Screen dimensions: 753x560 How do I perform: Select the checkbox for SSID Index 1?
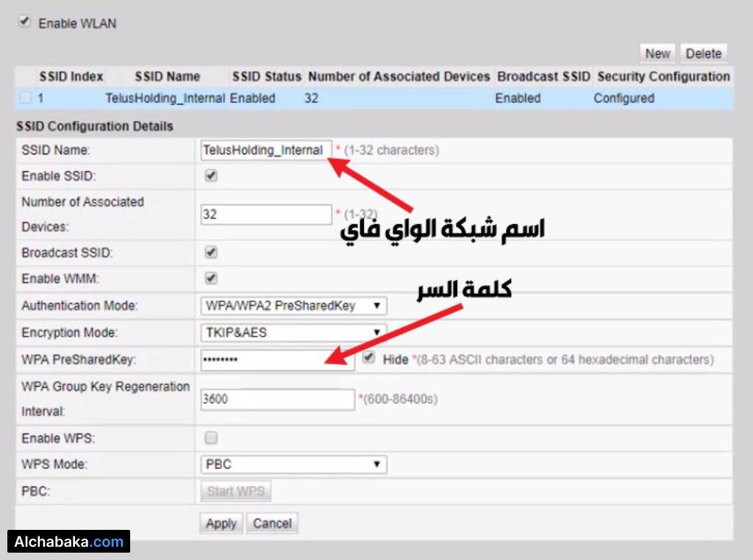(26, 96)
